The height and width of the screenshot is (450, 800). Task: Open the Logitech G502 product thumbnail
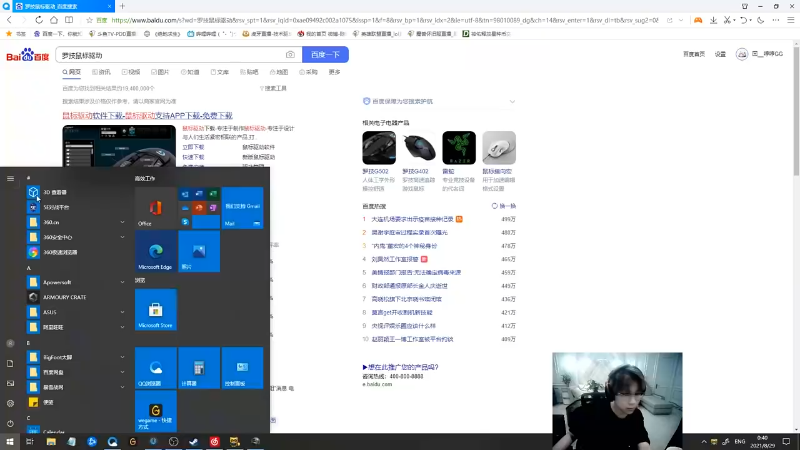[x=379, y=147]
